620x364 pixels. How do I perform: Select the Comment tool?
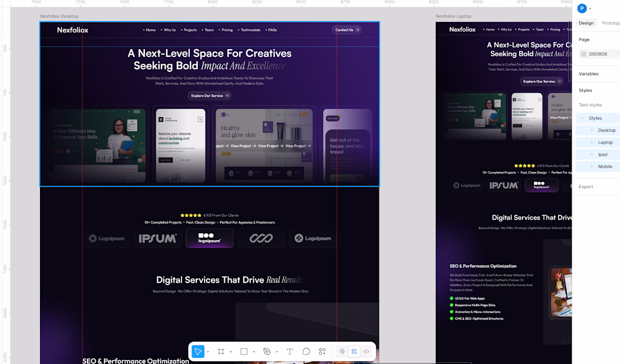pyautogui.click(x=306, y=352)
